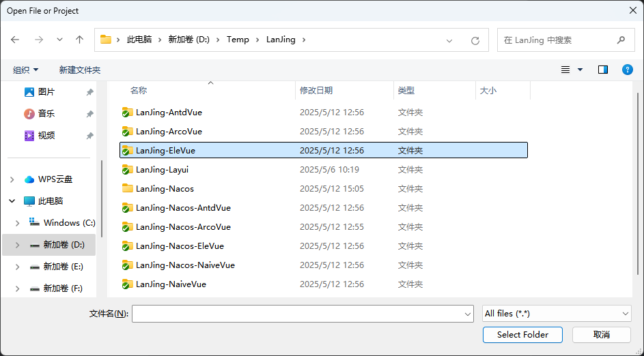Toggle the preview pane icon
Screen dimensions: 644x356
click(x=602, y=70)
